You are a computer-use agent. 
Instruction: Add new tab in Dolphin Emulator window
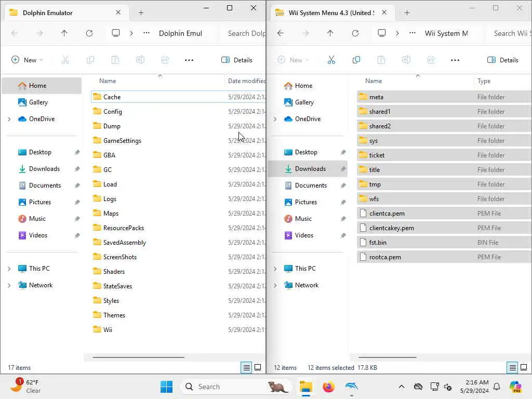coord(141,13)
